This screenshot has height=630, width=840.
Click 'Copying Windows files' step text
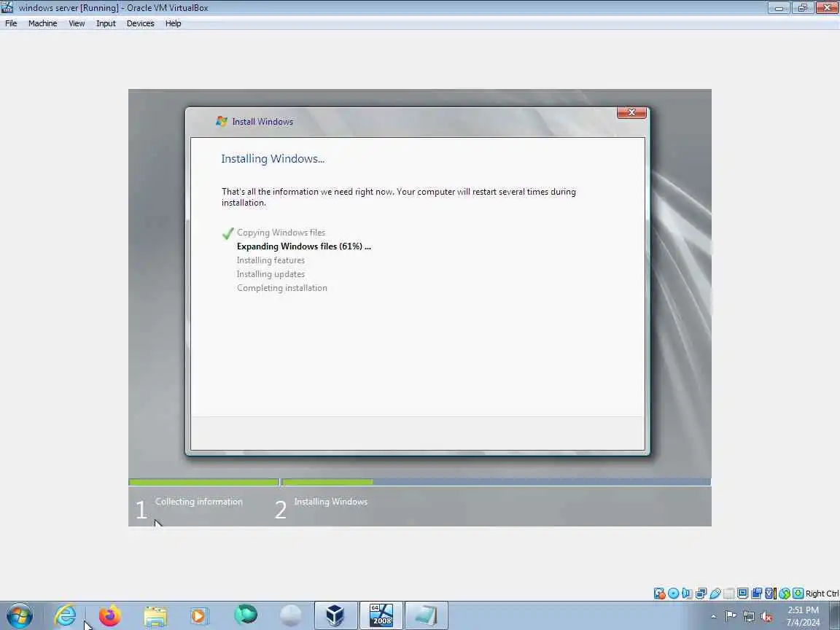tap(281, 233)
